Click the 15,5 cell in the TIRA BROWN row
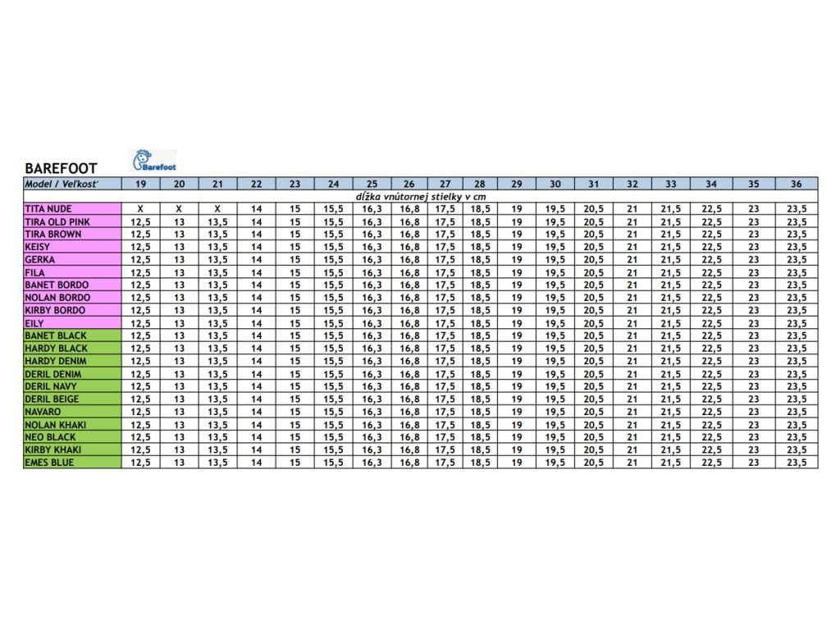 (333, 234)
